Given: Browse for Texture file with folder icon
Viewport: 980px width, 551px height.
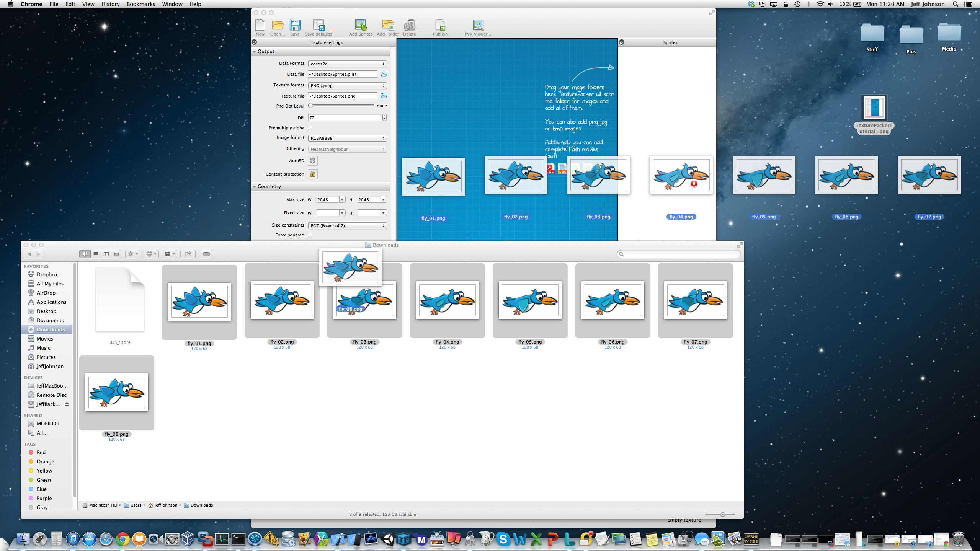Looking at the screenshot, I should [384, 96].
